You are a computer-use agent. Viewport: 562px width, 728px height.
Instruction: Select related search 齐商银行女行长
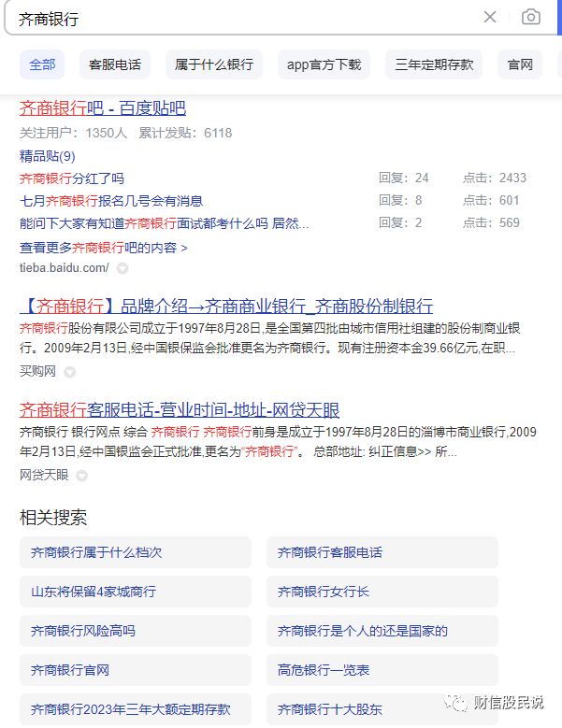click(x=382, y=592)
